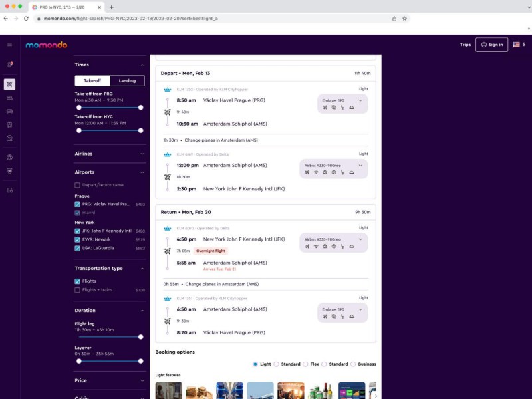Screen dimensions: 532x399
Task: Expand Airbus A330-900neo details for the 12:00 pm flight
Action: [360, 165]
